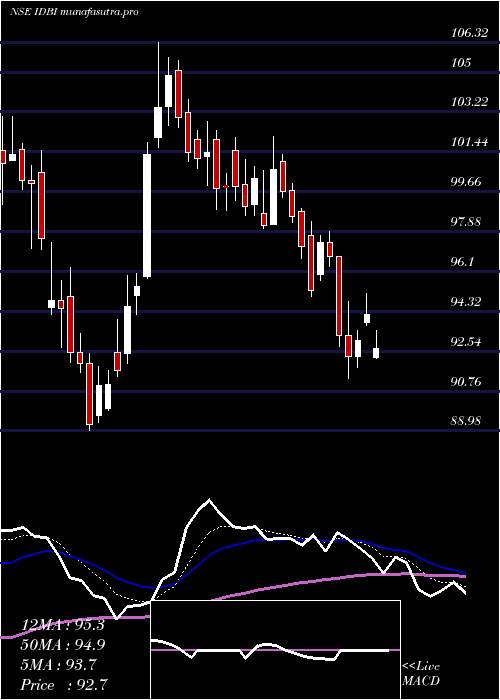This screenshot has width=500, height=700.
Task: Click inside the Live MACD inset chart
Action: pyautogui.click(x=275, y=650)
